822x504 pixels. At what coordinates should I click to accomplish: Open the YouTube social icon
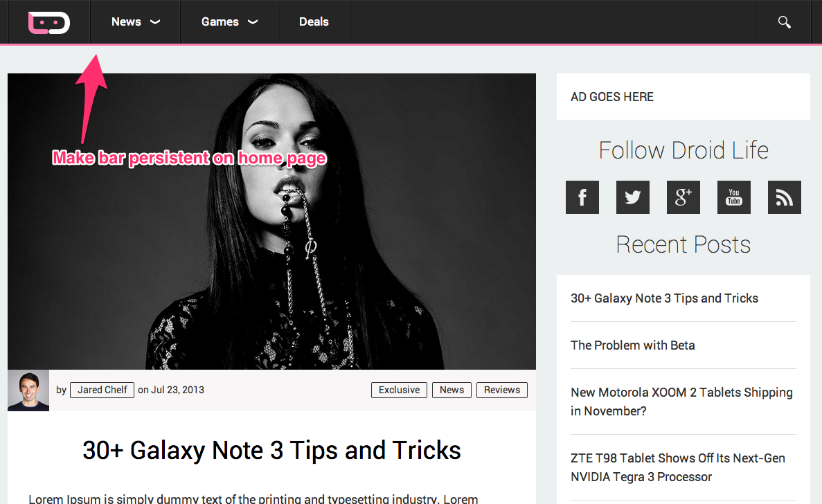[734, 197]
